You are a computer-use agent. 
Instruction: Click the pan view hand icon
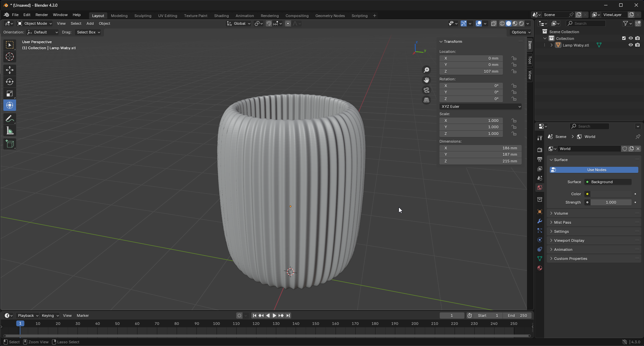pyautogui.click(x=426, y=80)
